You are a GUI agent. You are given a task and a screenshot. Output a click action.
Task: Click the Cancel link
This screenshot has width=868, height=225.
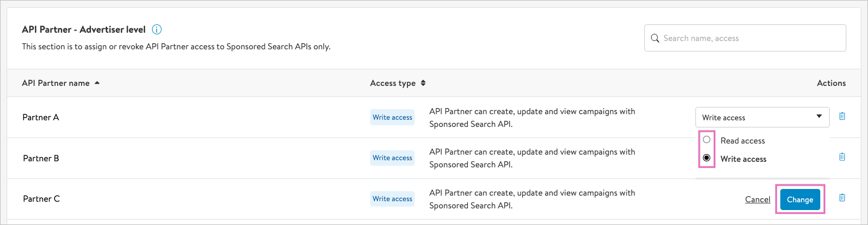point(758,200)
